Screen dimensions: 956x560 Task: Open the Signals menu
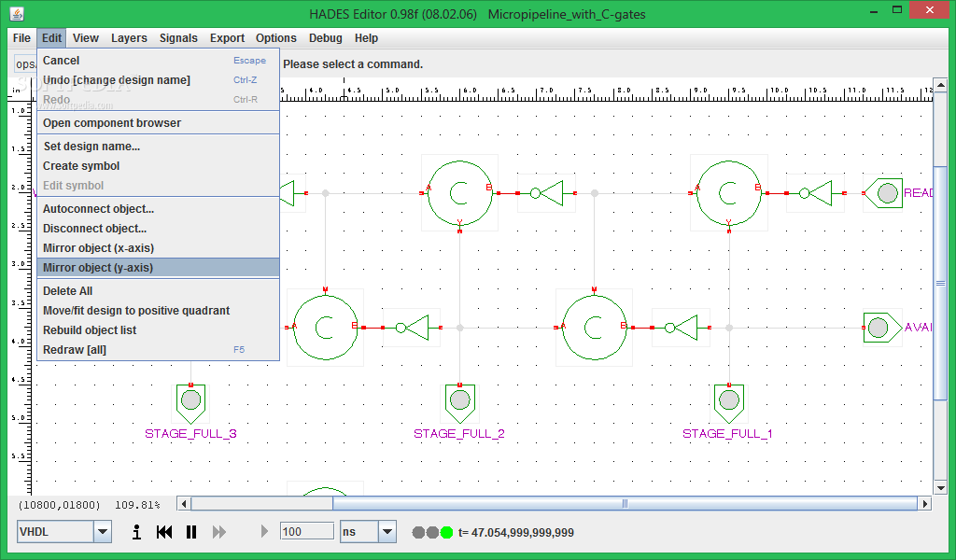178,37
